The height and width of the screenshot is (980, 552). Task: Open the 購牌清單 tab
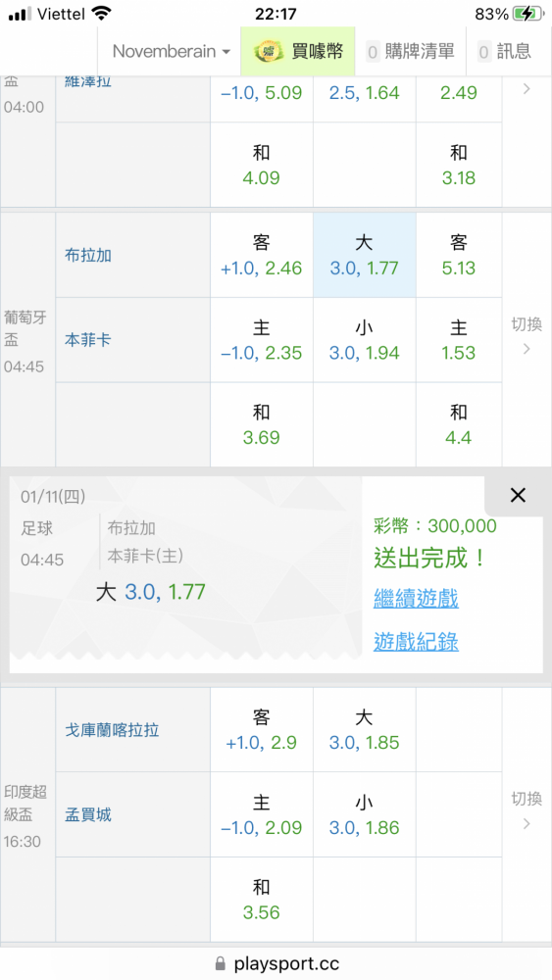click(410, 51)
